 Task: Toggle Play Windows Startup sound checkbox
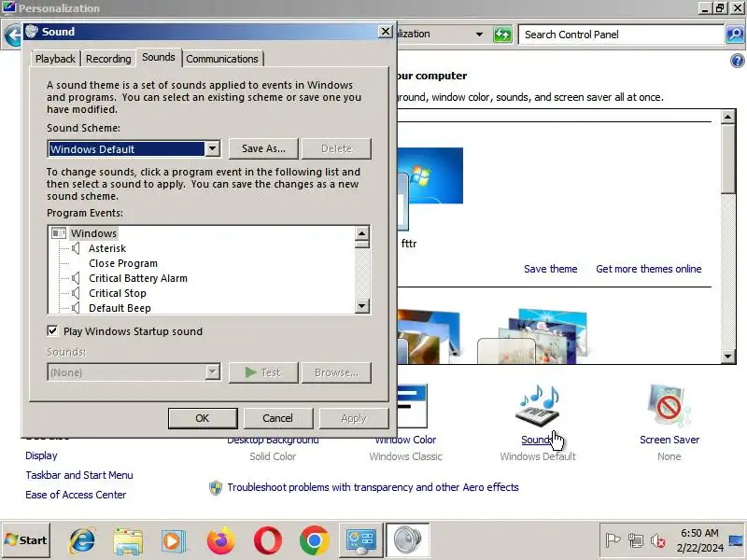pos(52,331)
